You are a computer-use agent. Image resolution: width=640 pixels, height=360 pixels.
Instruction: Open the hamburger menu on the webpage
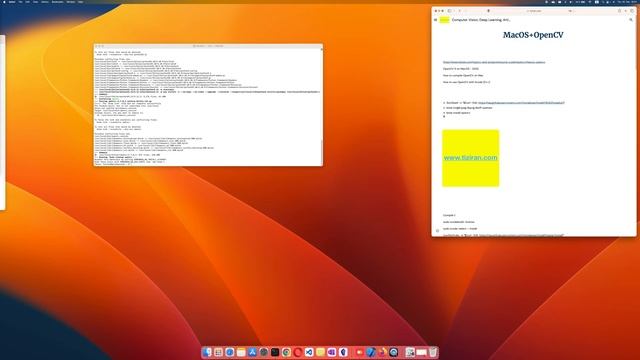(436, 20)
